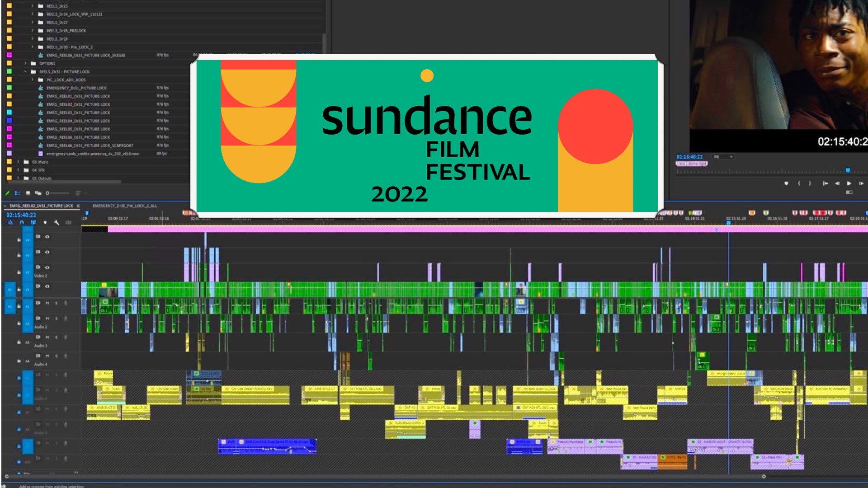Expand the REELS_Dr28_PRELOCK bin
868x488 pixels.
coord(33,30)
